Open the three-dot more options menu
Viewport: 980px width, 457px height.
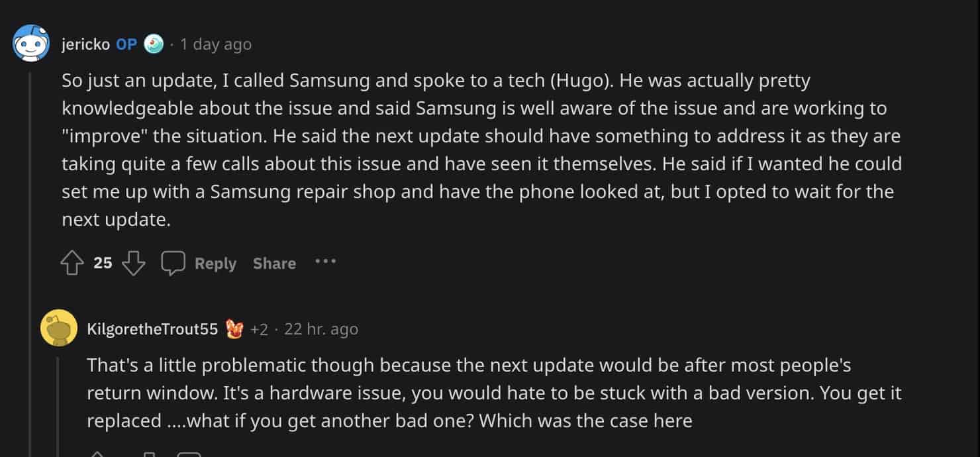(325, 262)
